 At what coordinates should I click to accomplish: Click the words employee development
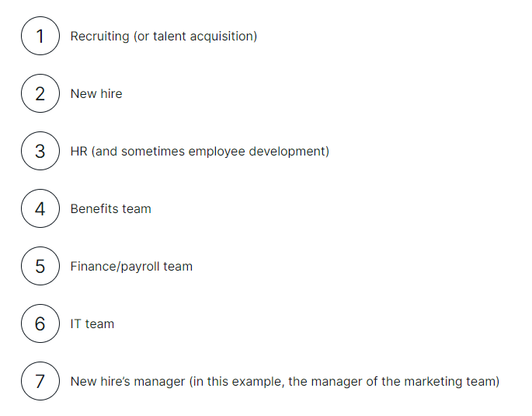click(x=257, y=152)
